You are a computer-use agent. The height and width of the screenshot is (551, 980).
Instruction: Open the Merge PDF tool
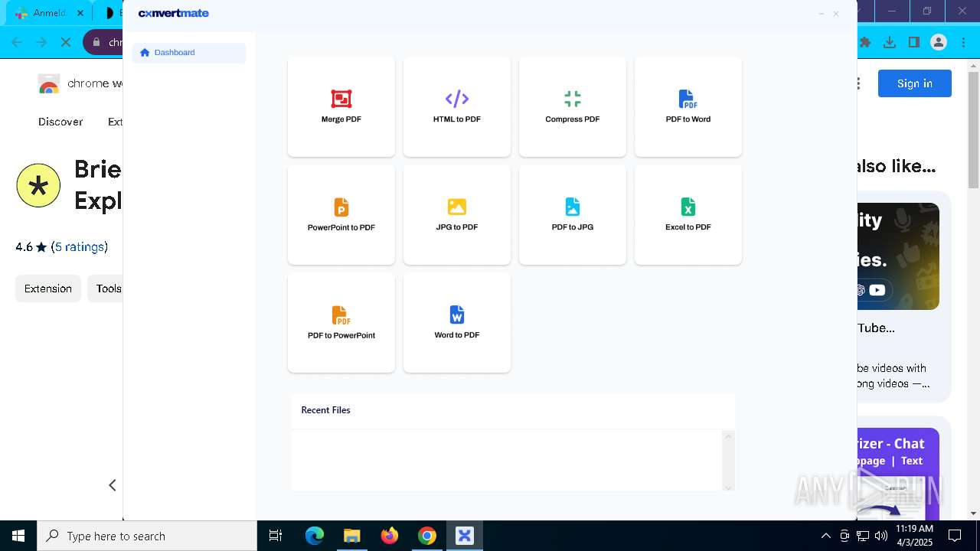(341, 106)
